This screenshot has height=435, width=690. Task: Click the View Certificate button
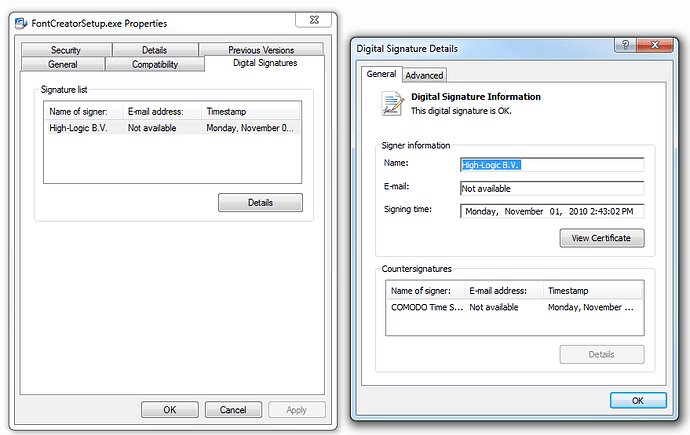coord(602,238)
